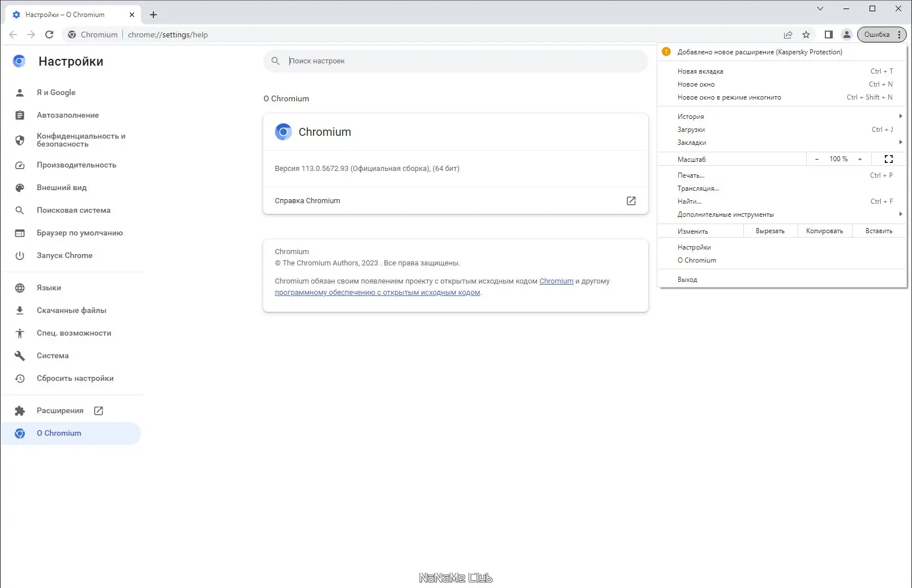Click the wrench icon beside Система
Viewport: 912px width, 588px height.
coord(20,355)
